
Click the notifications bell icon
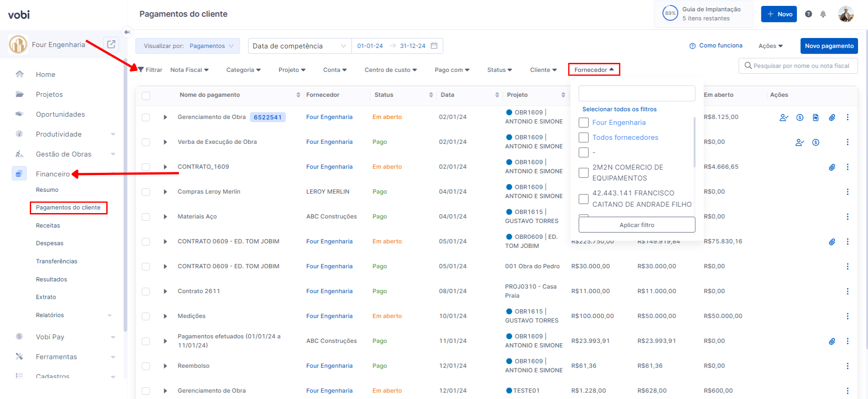click(823, 14)
